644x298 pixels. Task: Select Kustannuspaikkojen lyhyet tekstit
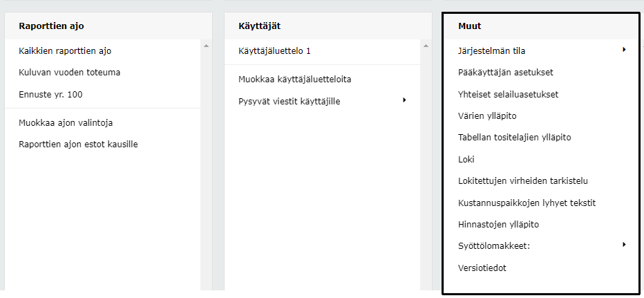[527, 203]
